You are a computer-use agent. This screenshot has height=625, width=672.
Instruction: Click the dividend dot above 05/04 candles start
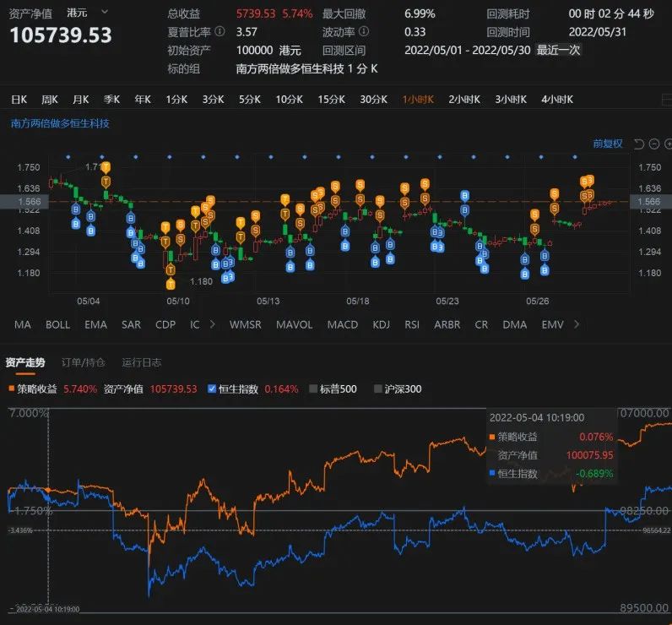(68, 157)
